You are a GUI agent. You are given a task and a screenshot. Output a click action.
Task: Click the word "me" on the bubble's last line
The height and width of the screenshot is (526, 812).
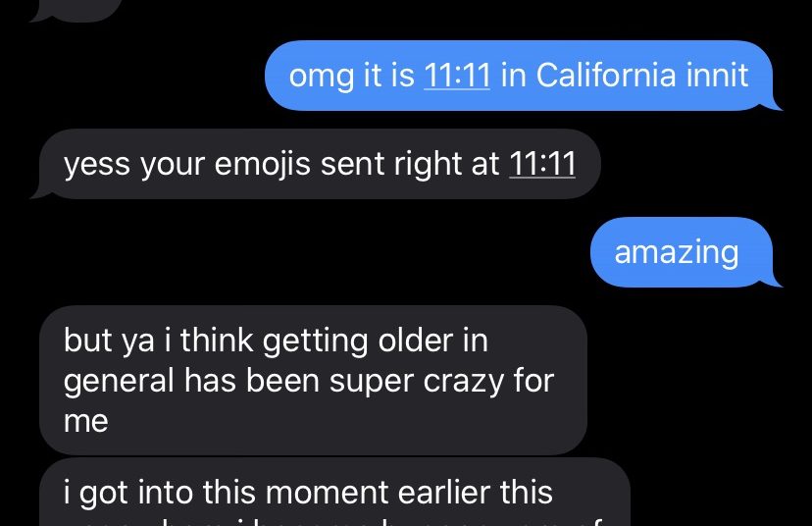(x=86, y=421)
